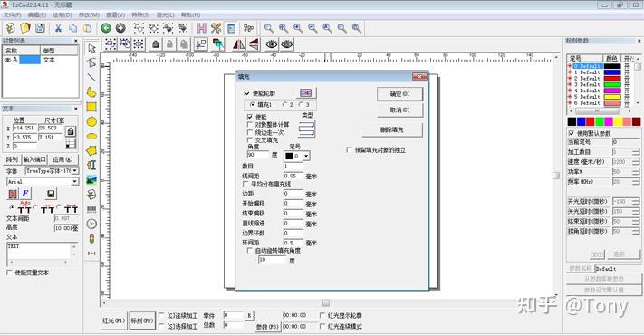The width and height of the screenshot is (644, 335).
Task: Click the horizontal Mirror triangles icon
Action: click(238, 44)
